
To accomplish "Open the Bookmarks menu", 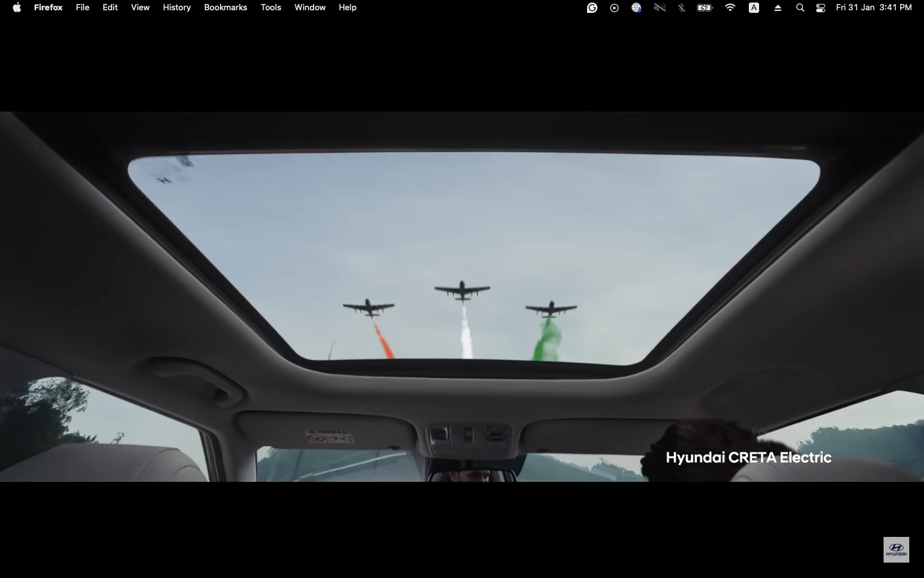I will (225, 8).
